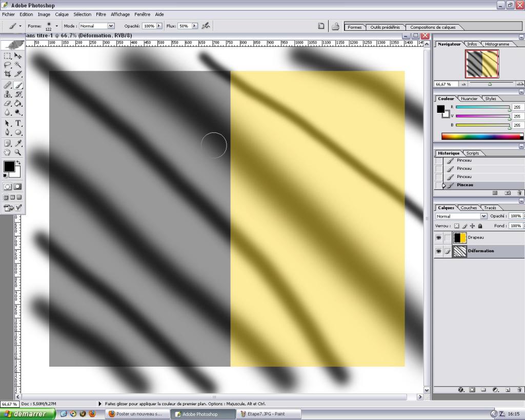Select the Healing Brush tool
This screenshot has height=420, width=525.
point(7,86)
